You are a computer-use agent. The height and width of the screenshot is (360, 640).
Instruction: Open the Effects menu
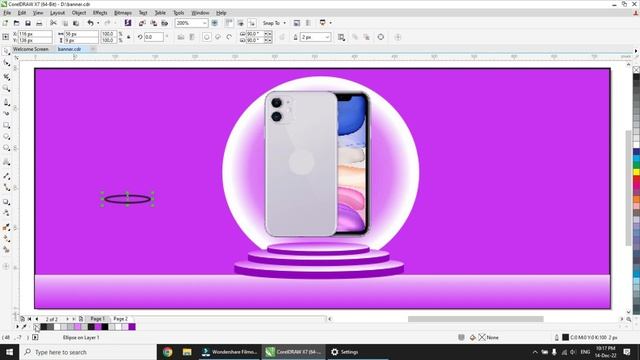tap(100, 13)
